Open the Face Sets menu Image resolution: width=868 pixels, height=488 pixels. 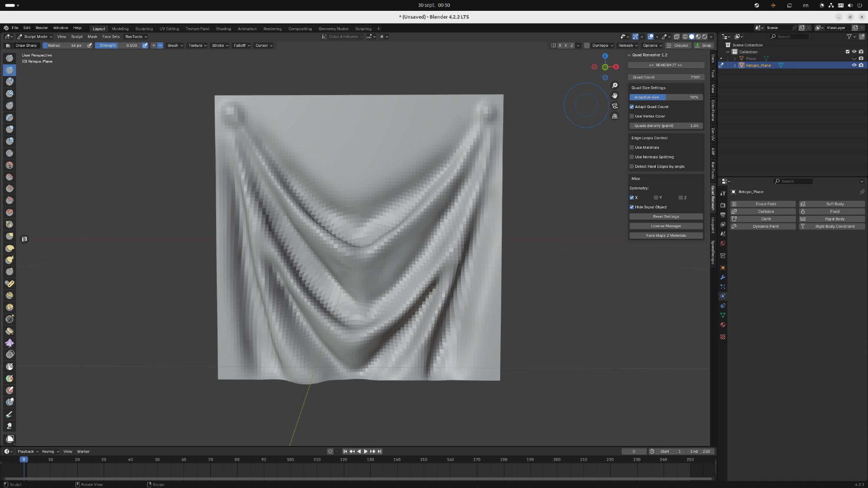111,37
